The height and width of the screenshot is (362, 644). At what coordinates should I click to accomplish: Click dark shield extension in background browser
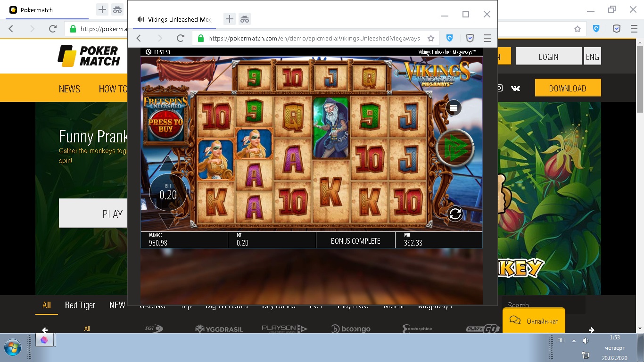[x=617, y=29]
